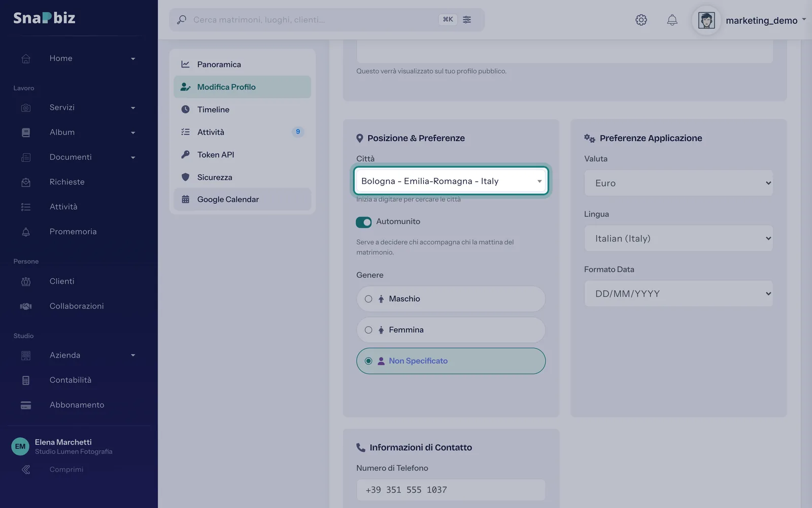
Task: Click the search matrimoni input field
Action: click(x=313, y=20)
